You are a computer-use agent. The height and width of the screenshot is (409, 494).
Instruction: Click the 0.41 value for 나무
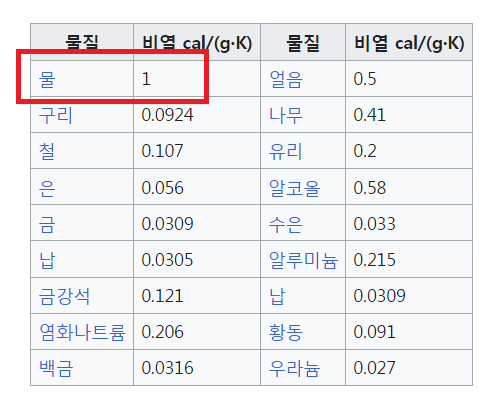tap(369, 115)
